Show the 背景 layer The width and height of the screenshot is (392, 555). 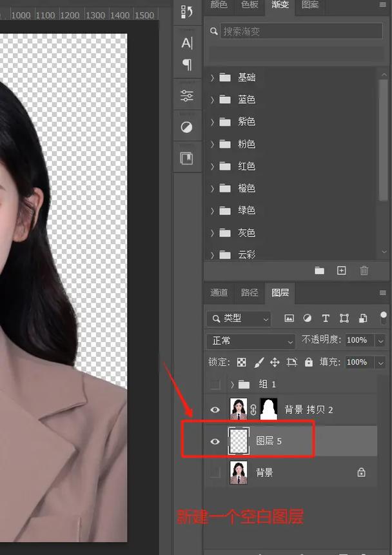(215, 473)
